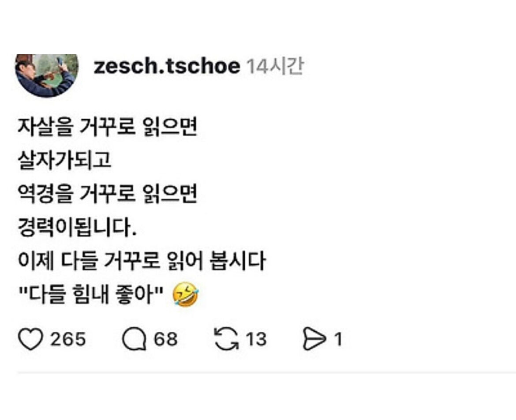
Task: Click the text 살자가되고
Action: click(x=64, y=161)
